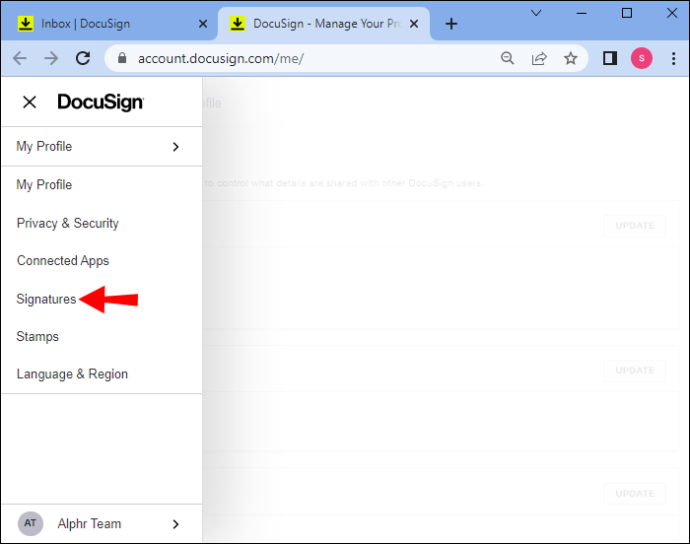Click the address bar URL field

[308, 58]
